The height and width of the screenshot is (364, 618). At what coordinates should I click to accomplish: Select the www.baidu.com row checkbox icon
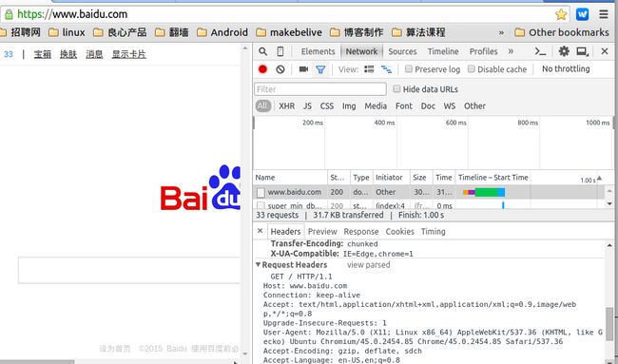point(261,193)
